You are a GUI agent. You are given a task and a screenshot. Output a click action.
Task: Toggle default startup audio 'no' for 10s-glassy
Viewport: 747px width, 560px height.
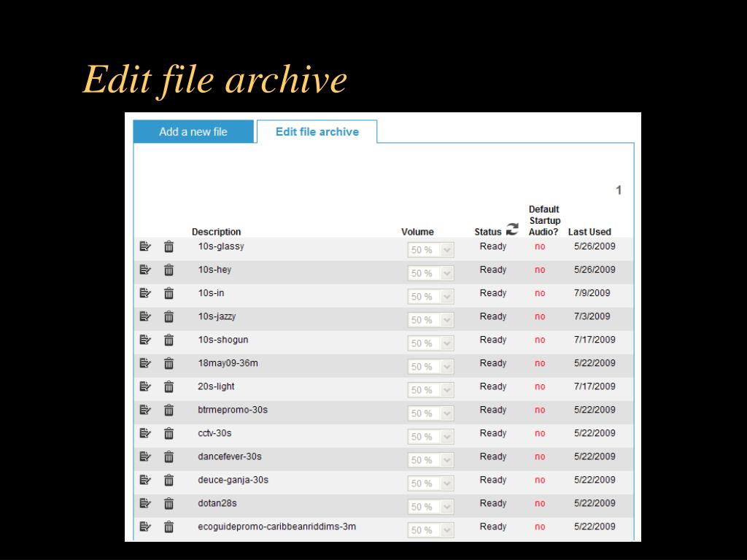coord(540,246)
